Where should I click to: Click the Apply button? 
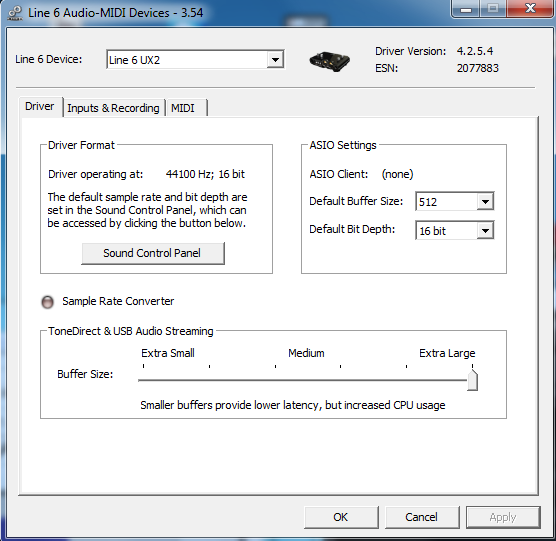coord(503,517)
